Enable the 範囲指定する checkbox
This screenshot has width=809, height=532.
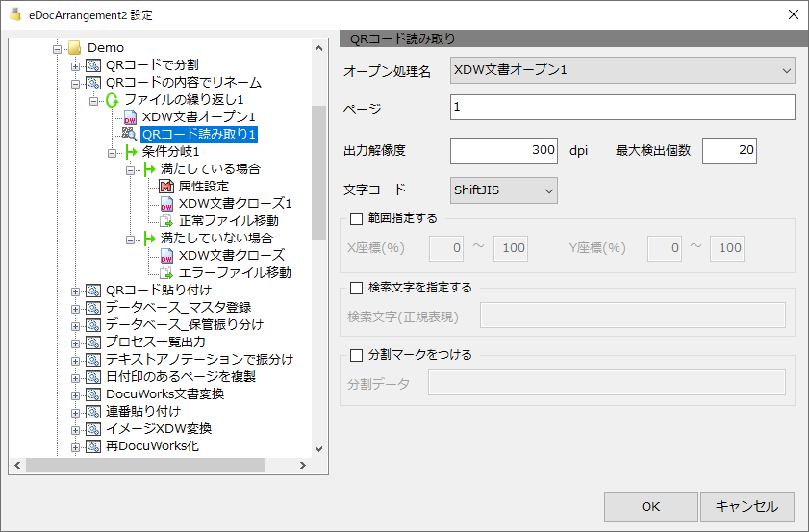point(357,218)
